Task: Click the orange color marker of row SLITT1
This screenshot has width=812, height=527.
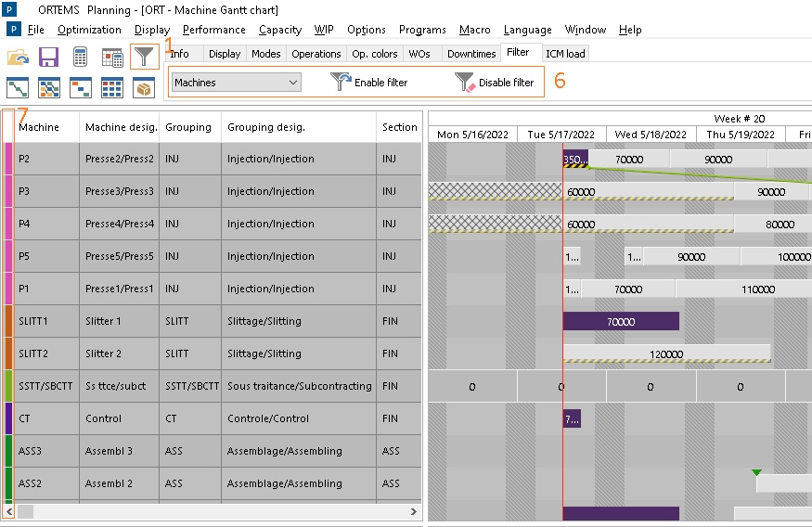Action: [x=8, y=321]
